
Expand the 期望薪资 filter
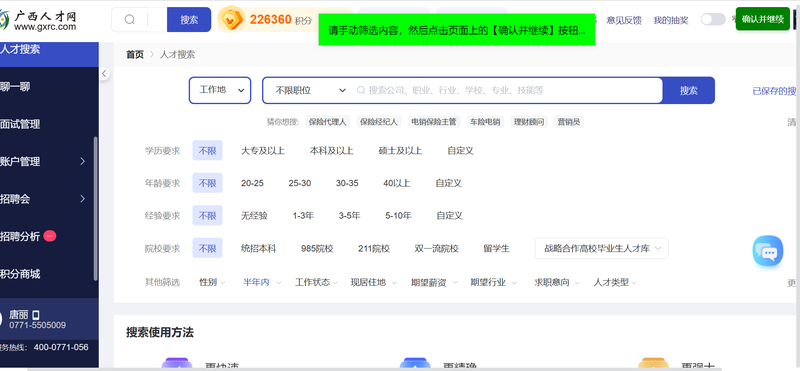pos(433,282)
